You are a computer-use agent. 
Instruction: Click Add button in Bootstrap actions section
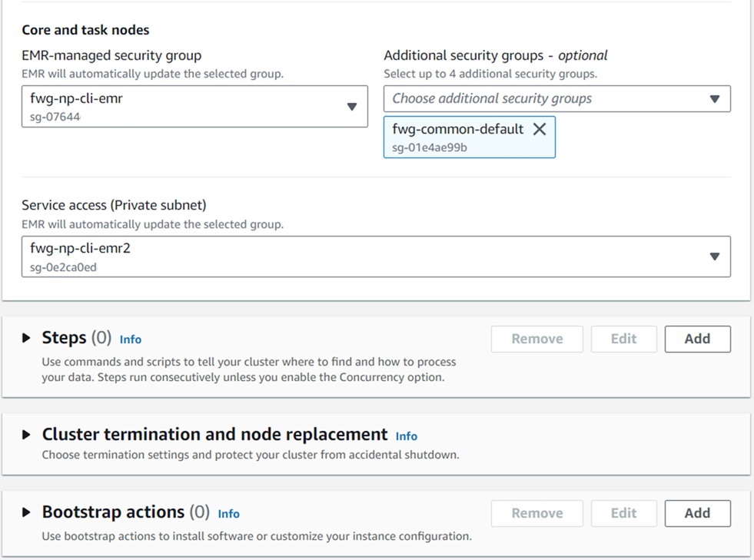click(x=697, y=513)
